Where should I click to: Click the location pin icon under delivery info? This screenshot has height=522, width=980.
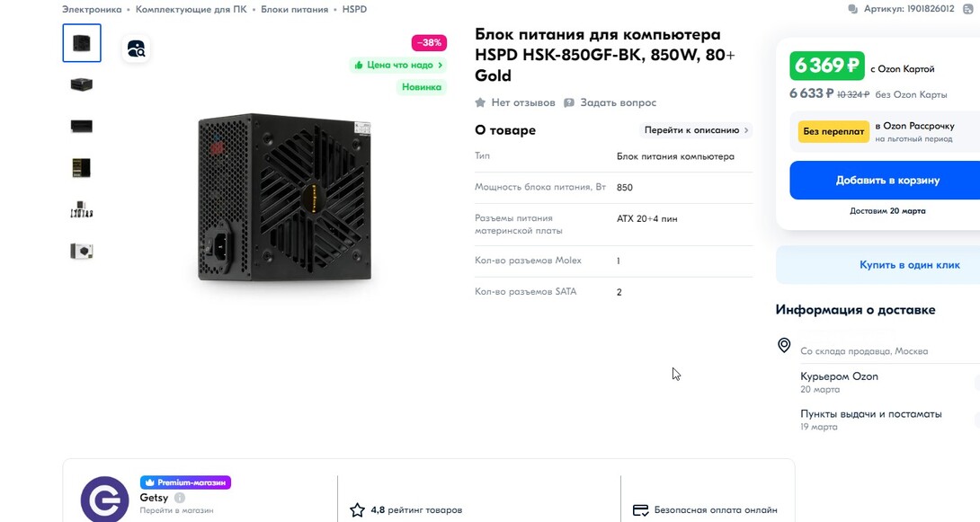click(784, 345)
